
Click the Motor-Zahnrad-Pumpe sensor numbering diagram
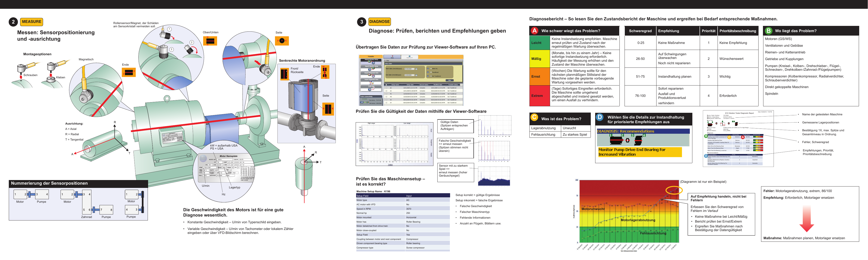click(87, 204)
